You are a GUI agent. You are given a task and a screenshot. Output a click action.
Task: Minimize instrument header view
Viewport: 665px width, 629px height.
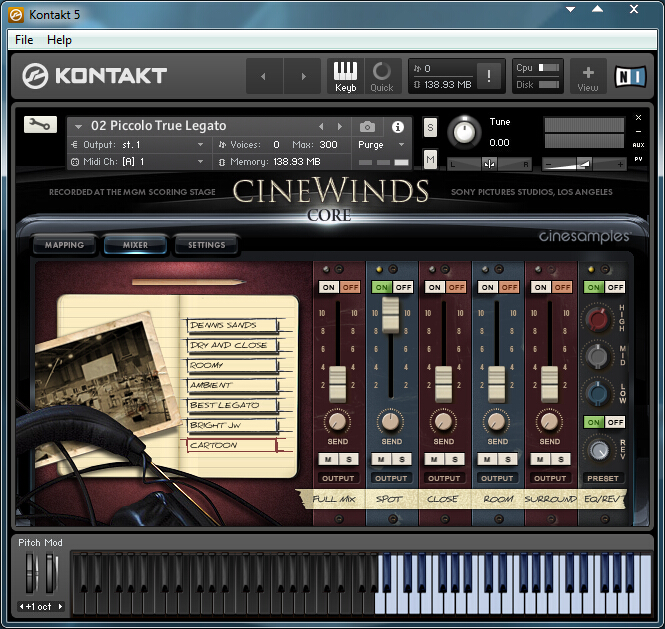coord(638,131)
